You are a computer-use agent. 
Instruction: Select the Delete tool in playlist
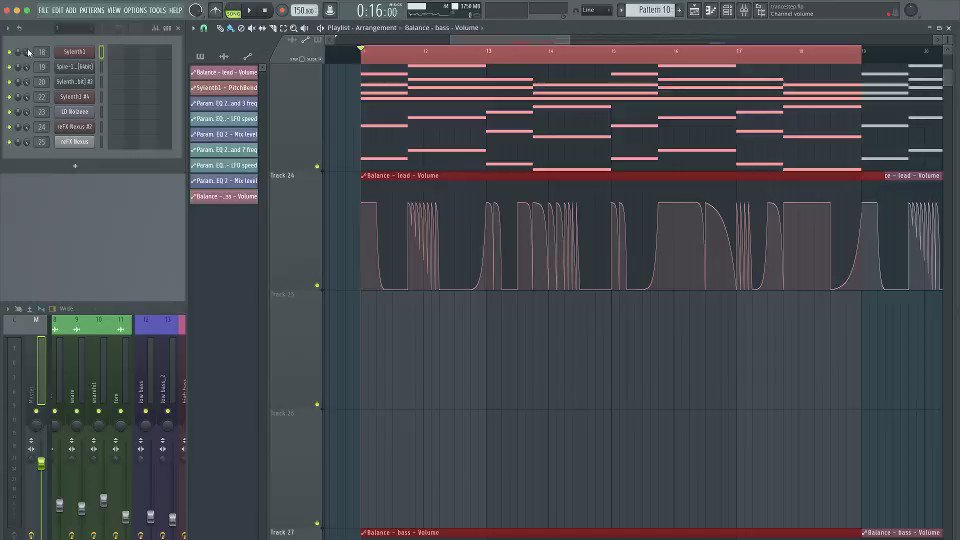pos(241,28)
